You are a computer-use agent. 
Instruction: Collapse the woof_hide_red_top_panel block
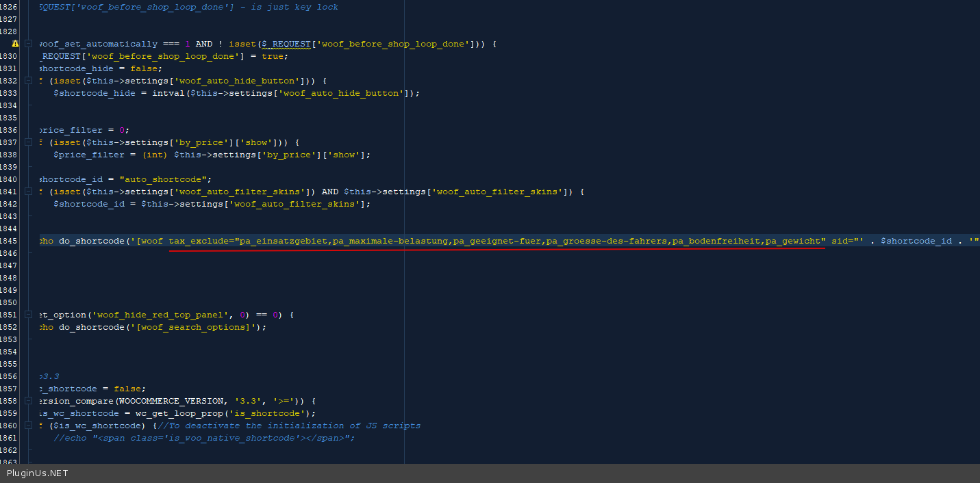28,315
